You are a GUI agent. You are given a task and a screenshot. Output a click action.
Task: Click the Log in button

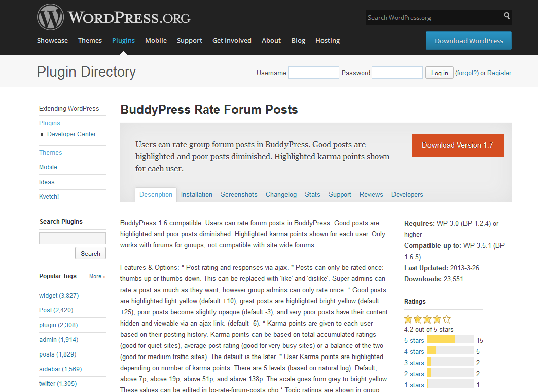click(x=440, y=73)
